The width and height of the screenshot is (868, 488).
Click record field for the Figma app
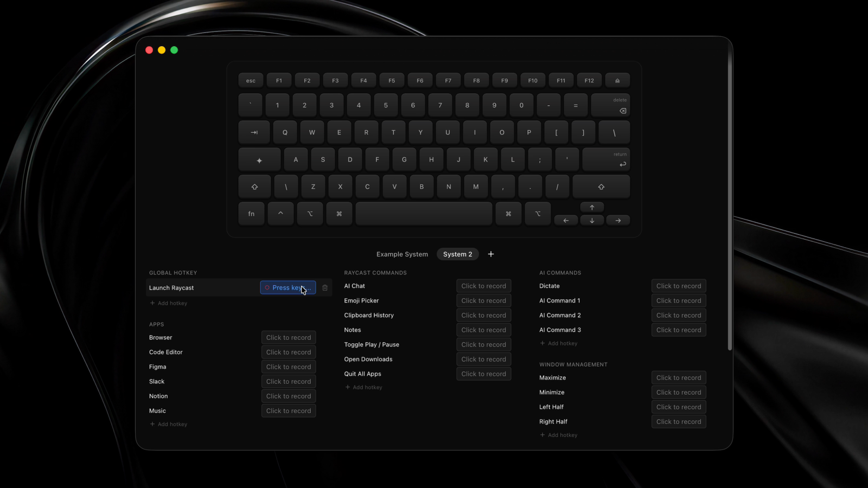pyautogui.click(x=289, y=367)
